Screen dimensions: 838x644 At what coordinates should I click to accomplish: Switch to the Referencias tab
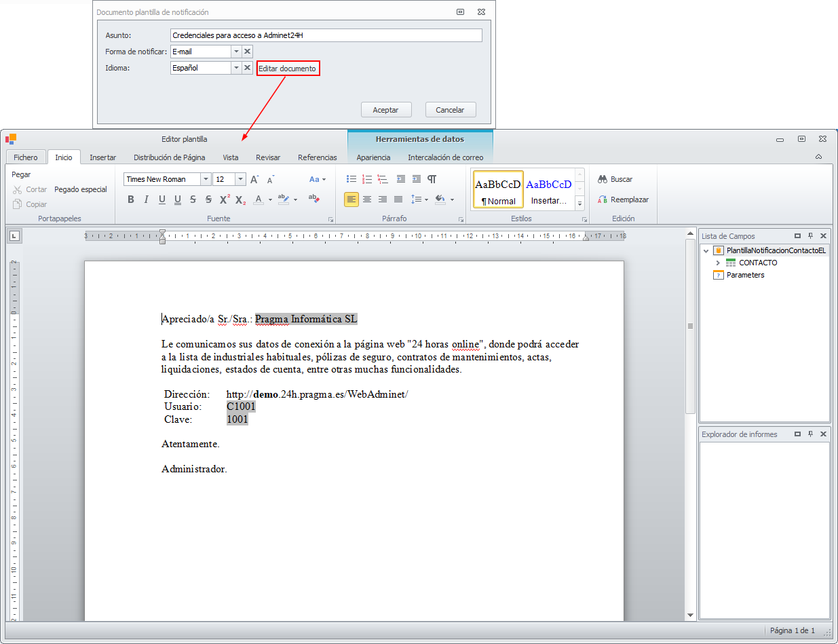pyautogui.click(x=318, y=157)
